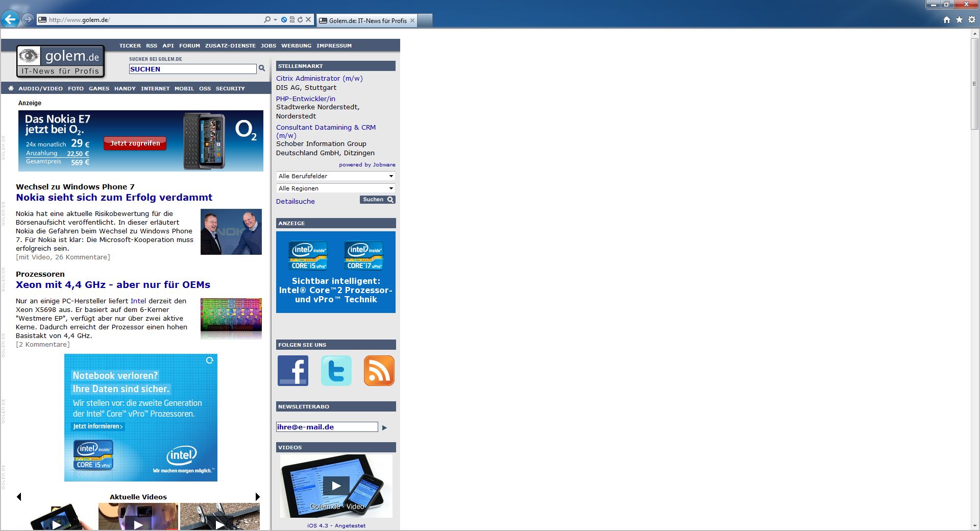The width and height of the screenshot is (980, 531).
Task: Open the Alle Berufsfelder dropdown
Action: coord(335,176)
